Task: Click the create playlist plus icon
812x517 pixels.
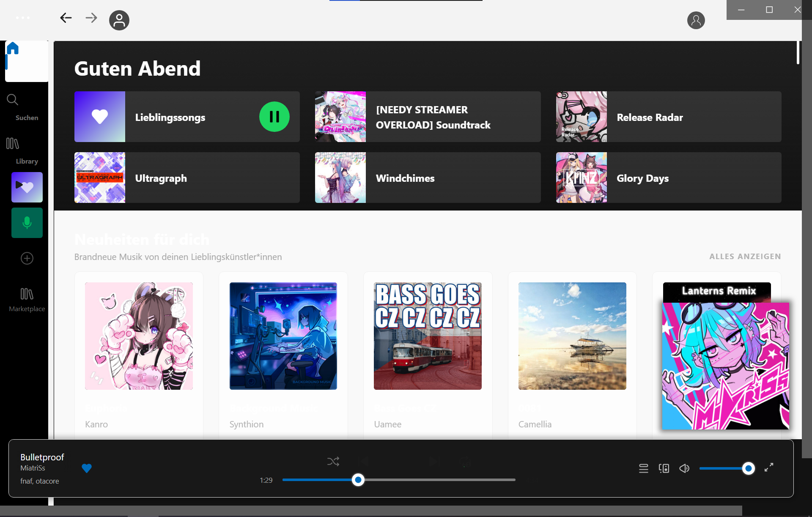Action: (27, 258)
